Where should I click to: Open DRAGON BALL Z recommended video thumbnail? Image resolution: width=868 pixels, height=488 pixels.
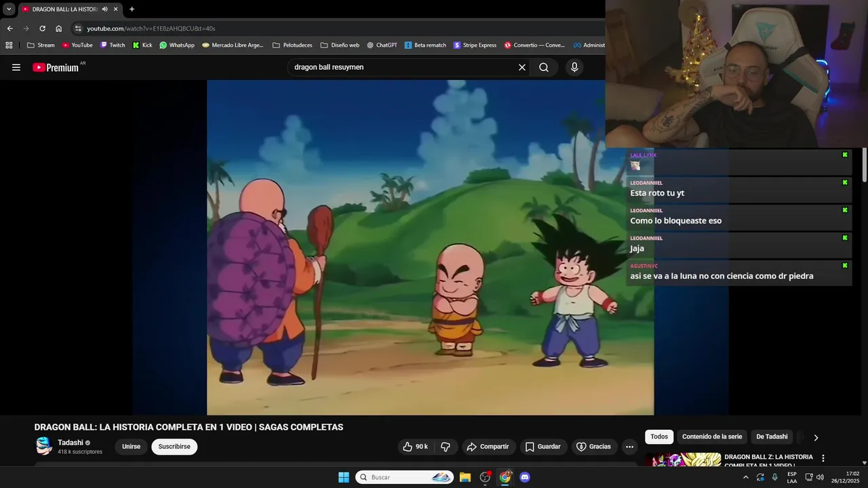(x=683, y=460)
